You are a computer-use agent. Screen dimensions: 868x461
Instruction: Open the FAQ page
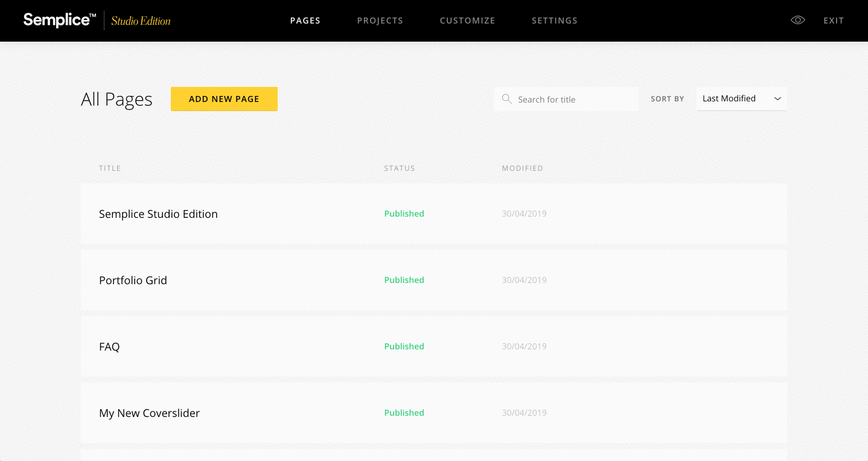coord(109,346)
